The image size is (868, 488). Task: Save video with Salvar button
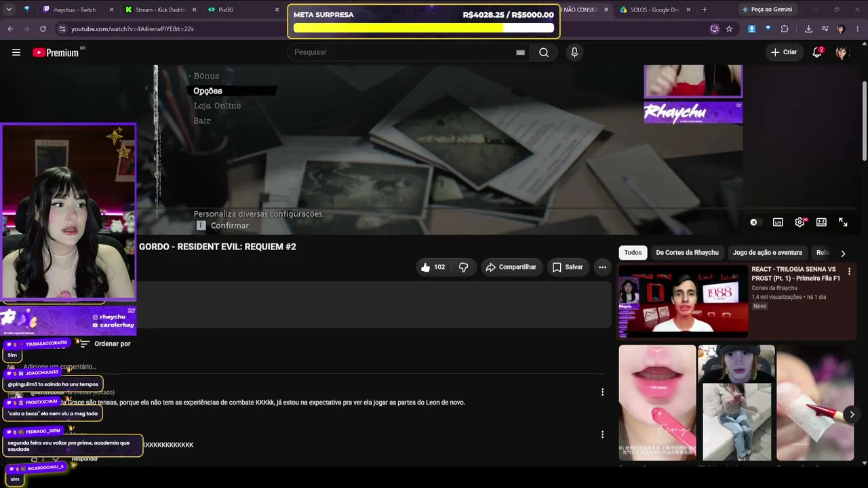tap(568, 267)
